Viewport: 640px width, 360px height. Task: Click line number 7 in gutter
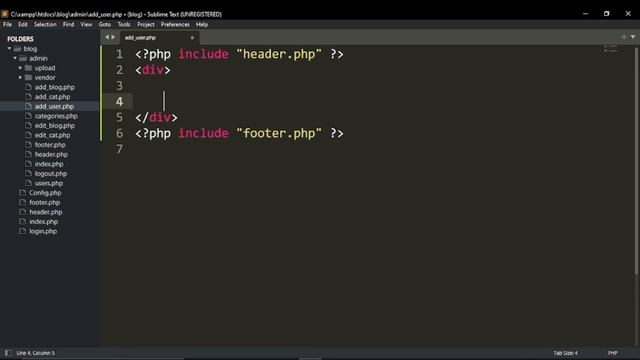pyautogui.click(x=119, y=149)
